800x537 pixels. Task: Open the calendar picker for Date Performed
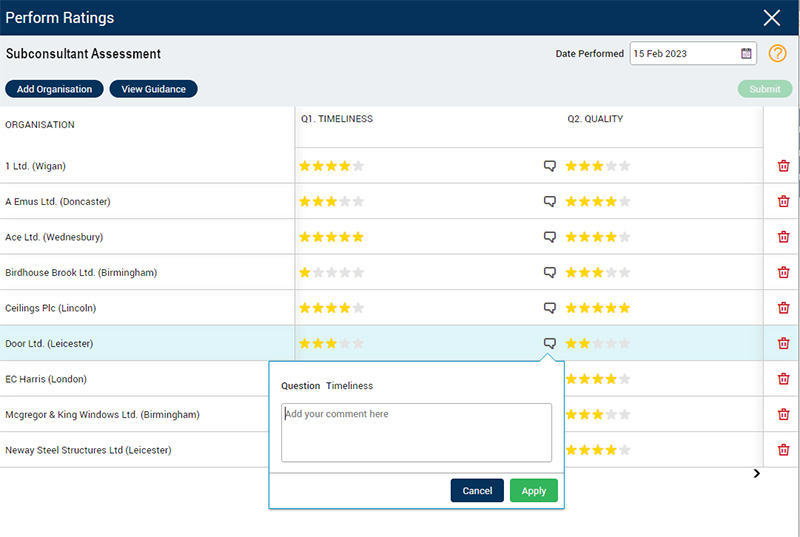[x=746, y=54]
